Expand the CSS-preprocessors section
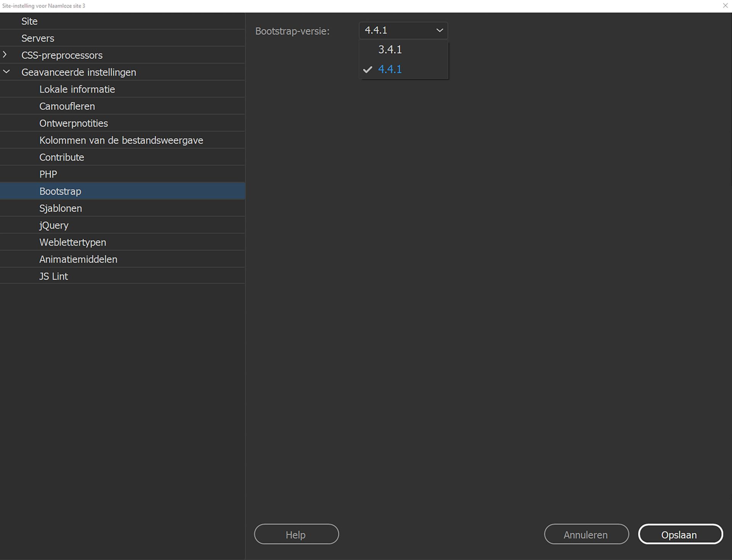 [x=6, y=54]
